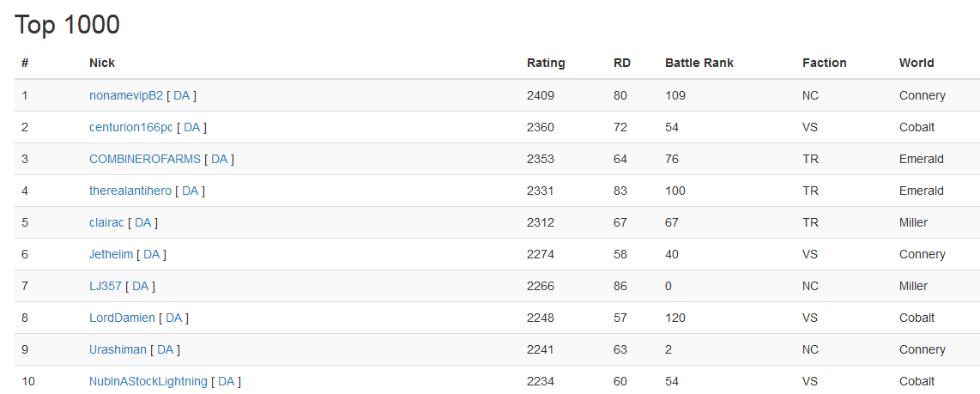Click the DA link beside nonamevipB2
The image size is (980, 394).
click(x=181, y=95)
